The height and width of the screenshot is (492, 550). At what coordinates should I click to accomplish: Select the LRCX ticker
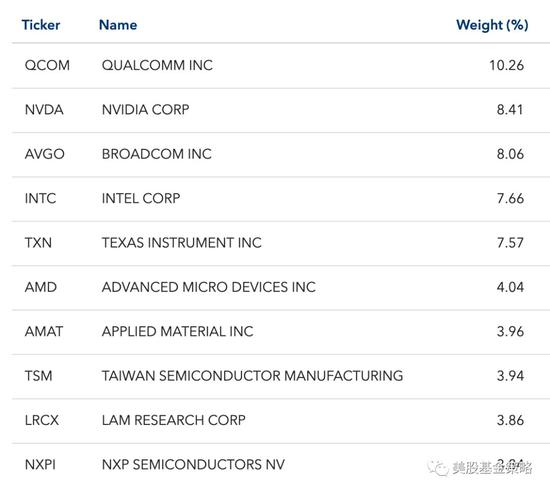point(42,420)
